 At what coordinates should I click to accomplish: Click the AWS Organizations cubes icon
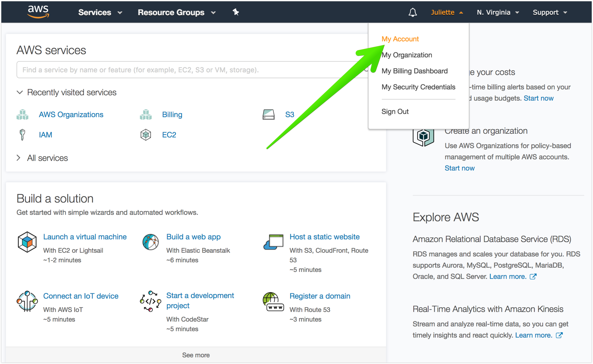[22, 115]
